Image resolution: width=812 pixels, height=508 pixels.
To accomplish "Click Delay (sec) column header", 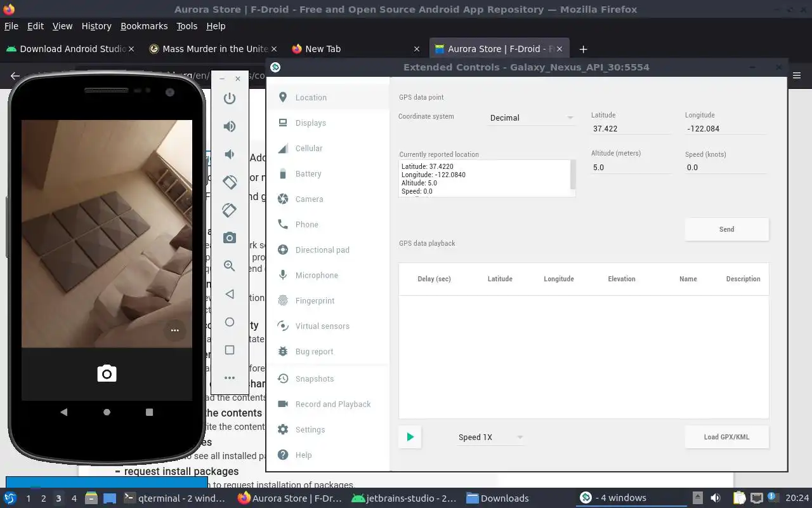I will pos(434,279).
